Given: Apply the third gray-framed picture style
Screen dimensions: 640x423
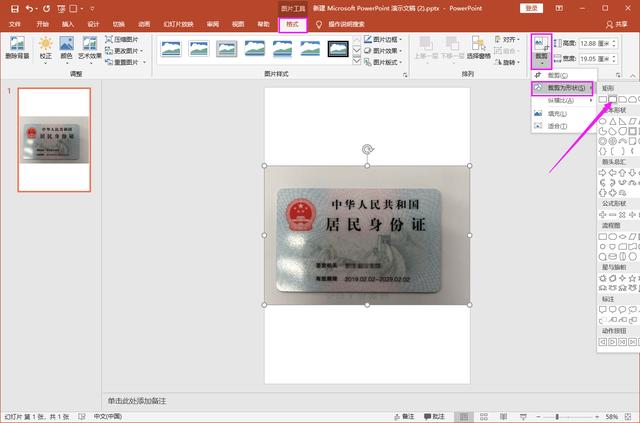Looking at the screenshot, I should coord(227,49).
